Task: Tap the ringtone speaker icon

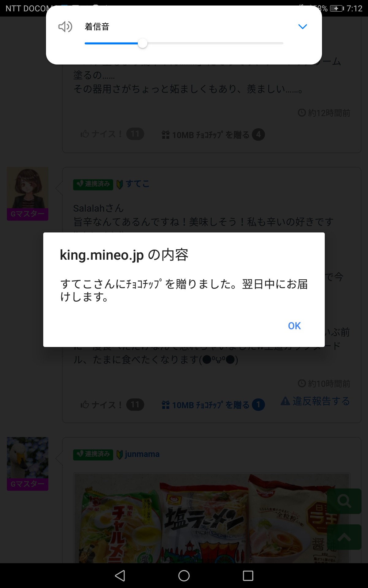Action: click(65, 27)
